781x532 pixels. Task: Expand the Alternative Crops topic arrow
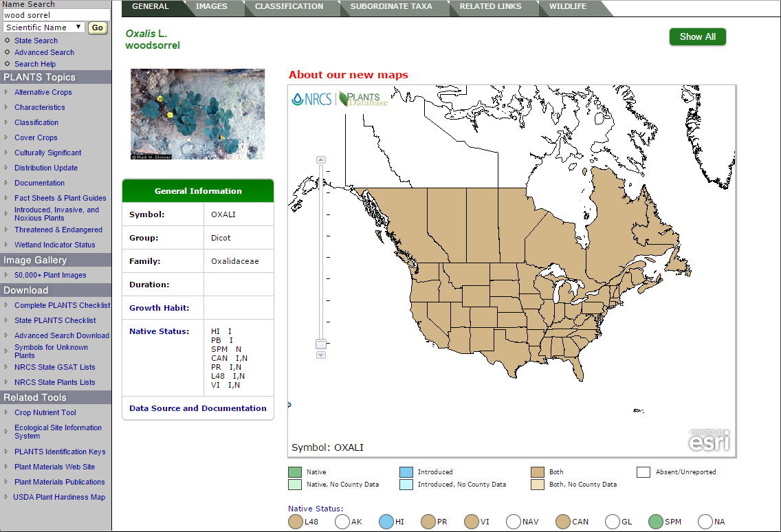coord(6,92)
